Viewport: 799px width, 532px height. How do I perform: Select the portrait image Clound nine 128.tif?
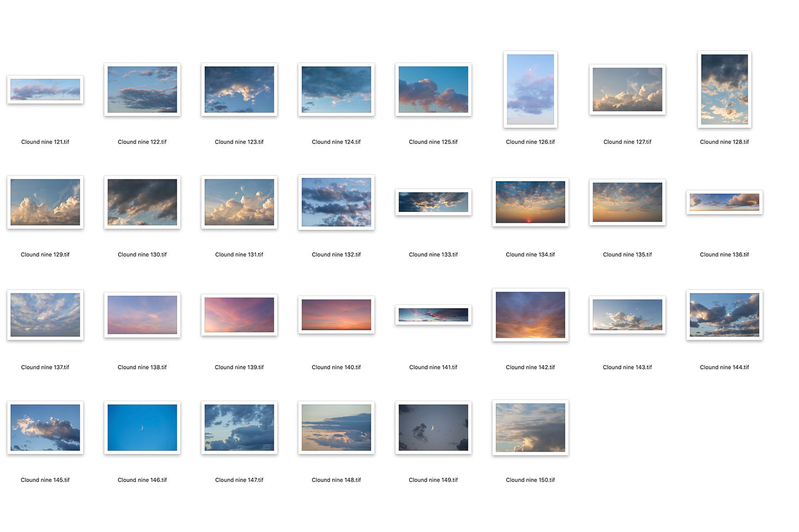click(x=724, y=90)
